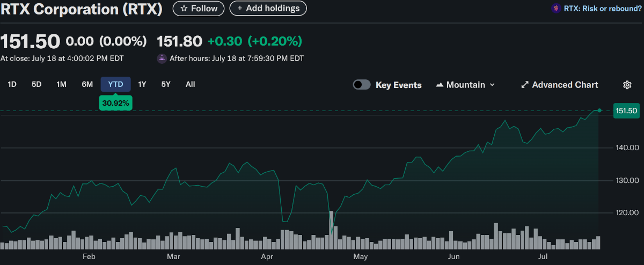
Task: Click the Jul label on the time axis
Action: pyautogui.click(x=544, y=257)
